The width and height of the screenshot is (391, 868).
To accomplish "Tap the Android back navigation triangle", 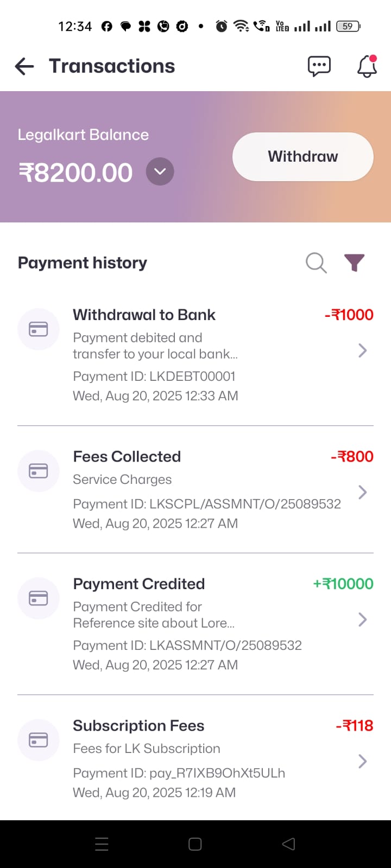I will tap(289, 844).
